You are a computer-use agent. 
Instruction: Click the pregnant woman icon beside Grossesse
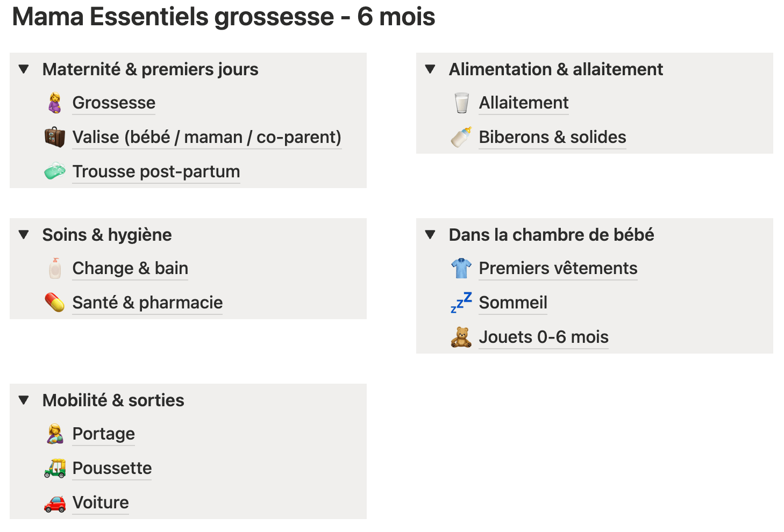click(55, 103)
